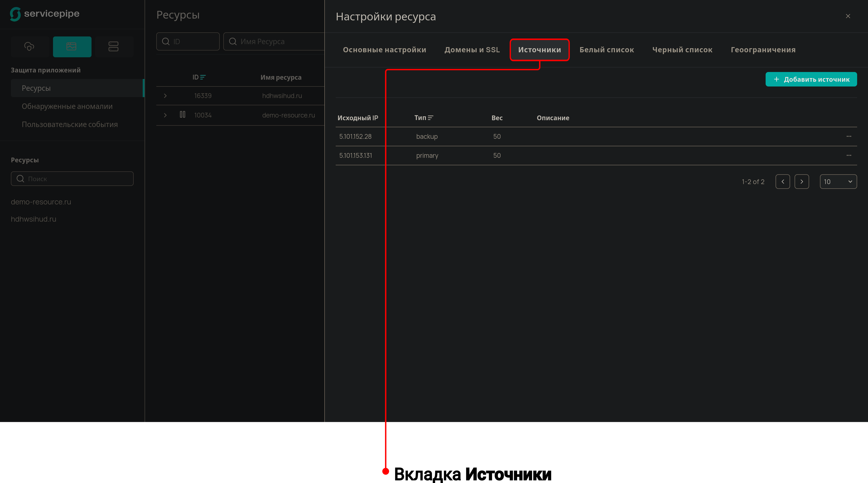Open the Белый список tab
868x483 pixels.
click(x=607, y=50)
